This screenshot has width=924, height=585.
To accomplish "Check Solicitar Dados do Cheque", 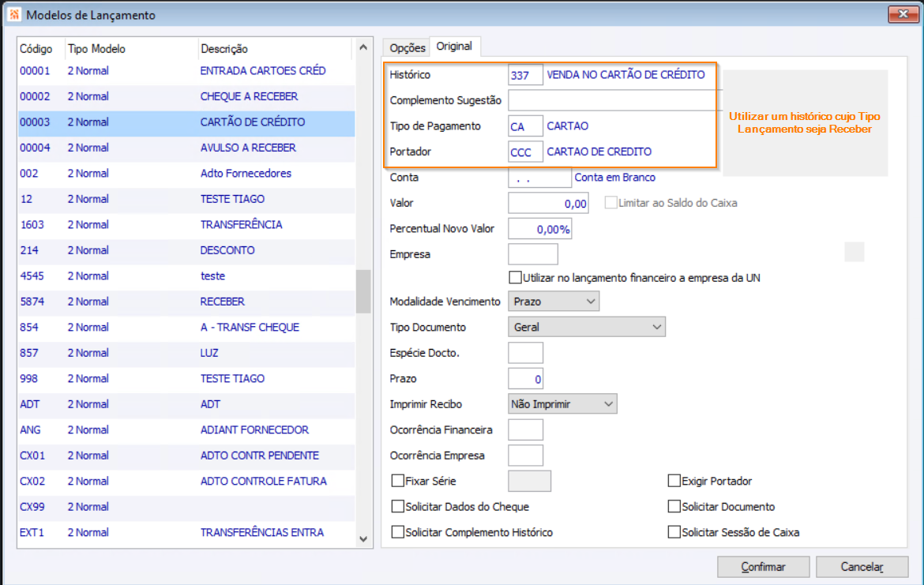I will [398, 507].
